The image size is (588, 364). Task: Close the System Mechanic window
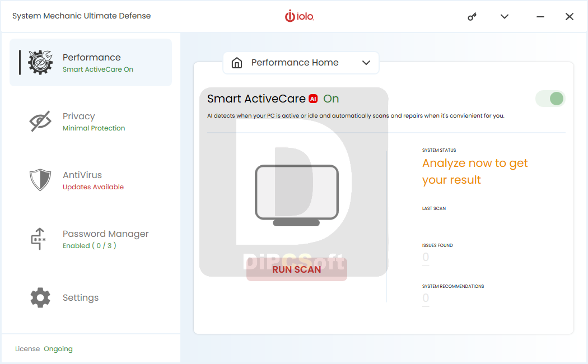tap(570, 16)
